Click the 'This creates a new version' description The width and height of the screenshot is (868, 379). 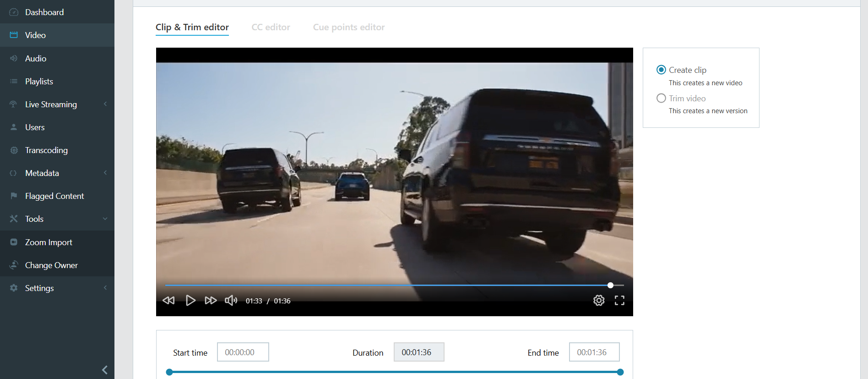point(708,111)
